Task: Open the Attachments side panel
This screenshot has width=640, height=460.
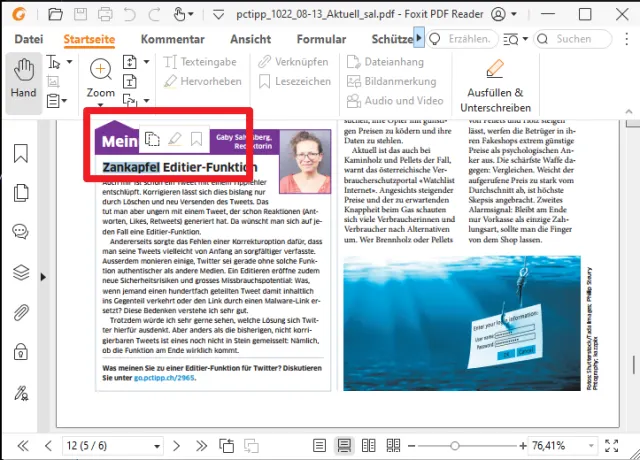Action: 21,313
